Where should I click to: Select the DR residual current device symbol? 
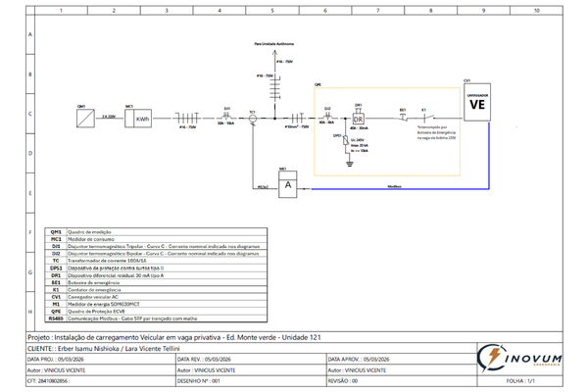point(359,118)
